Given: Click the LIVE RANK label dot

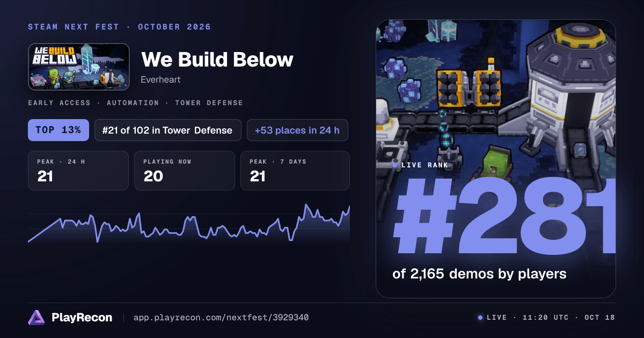Looking at the screenshot, I should (x=396, y=165).
